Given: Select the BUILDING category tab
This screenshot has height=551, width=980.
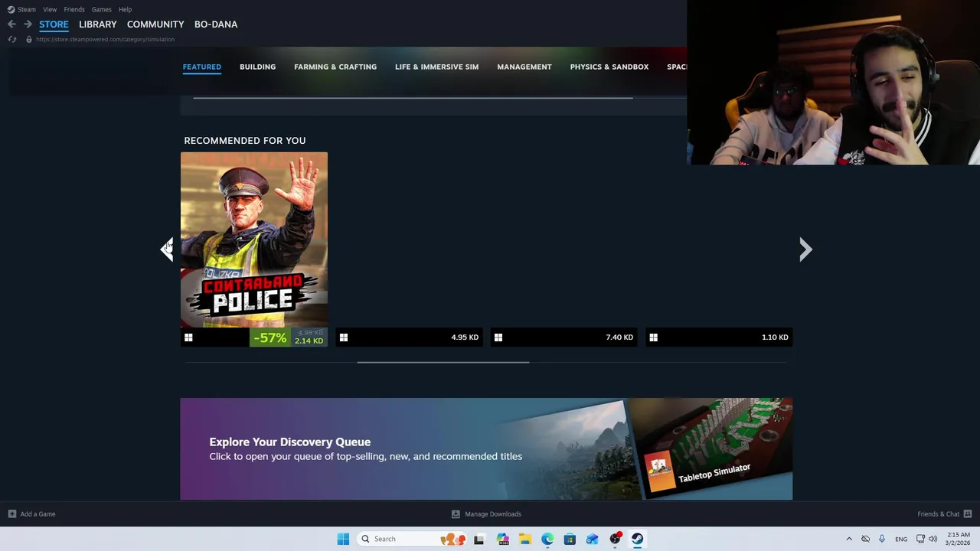Looking at the screenshot, I should pos(257,67).
